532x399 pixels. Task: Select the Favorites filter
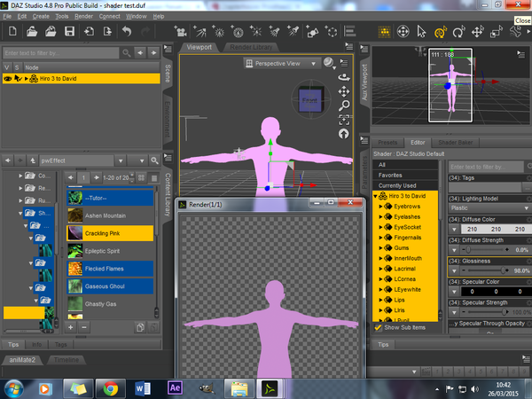(x=405, y=175)
